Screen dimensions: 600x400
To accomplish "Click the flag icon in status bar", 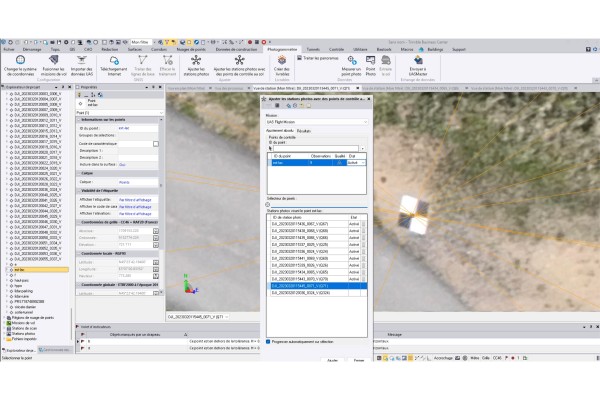I will pos(506,358).
